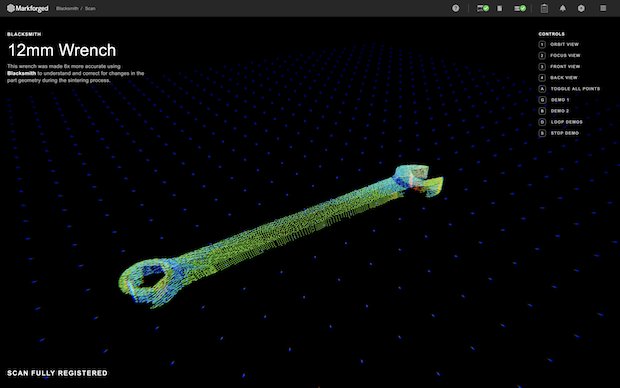Click the document icon in top bar
Viewport: 620px width, 388px height.
coord(500,8)
